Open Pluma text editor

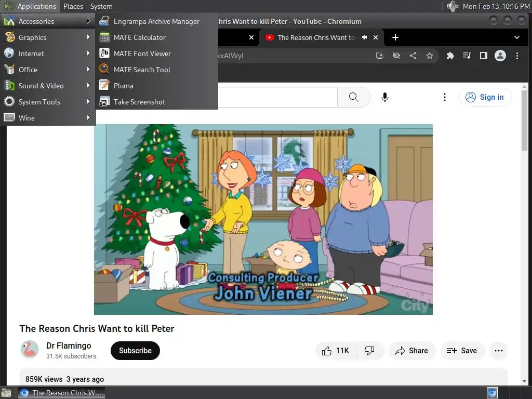[156, 86]
